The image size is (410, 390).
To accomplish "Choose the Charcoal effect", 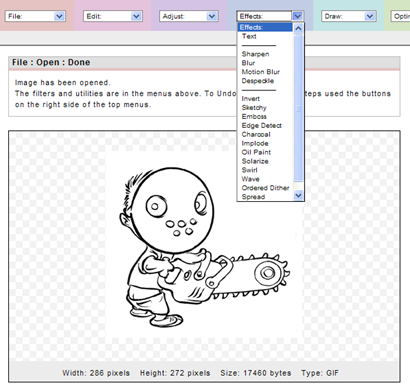I will click(256, 135).
